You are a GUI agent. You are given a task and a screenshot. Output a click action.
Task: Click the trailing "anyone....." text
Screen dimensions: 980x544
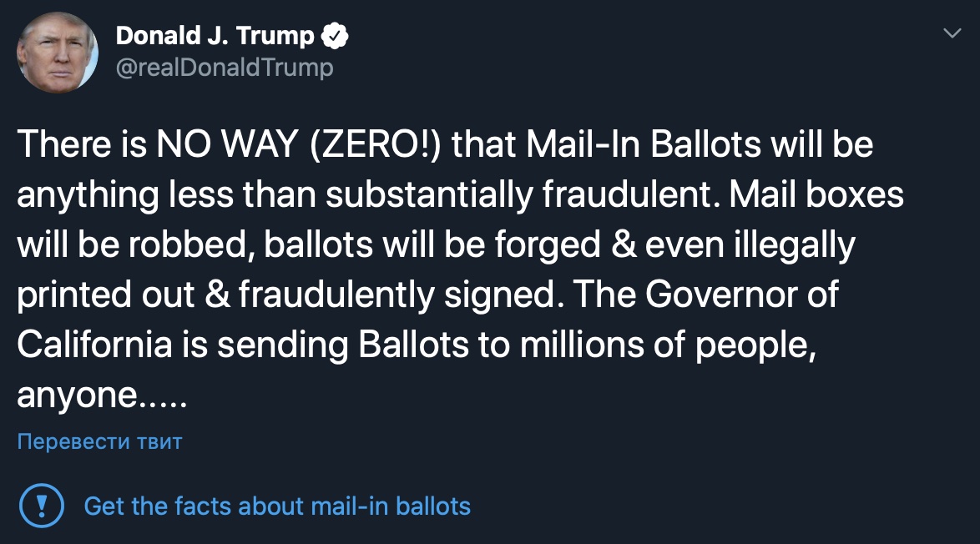[x=102, y=395]
